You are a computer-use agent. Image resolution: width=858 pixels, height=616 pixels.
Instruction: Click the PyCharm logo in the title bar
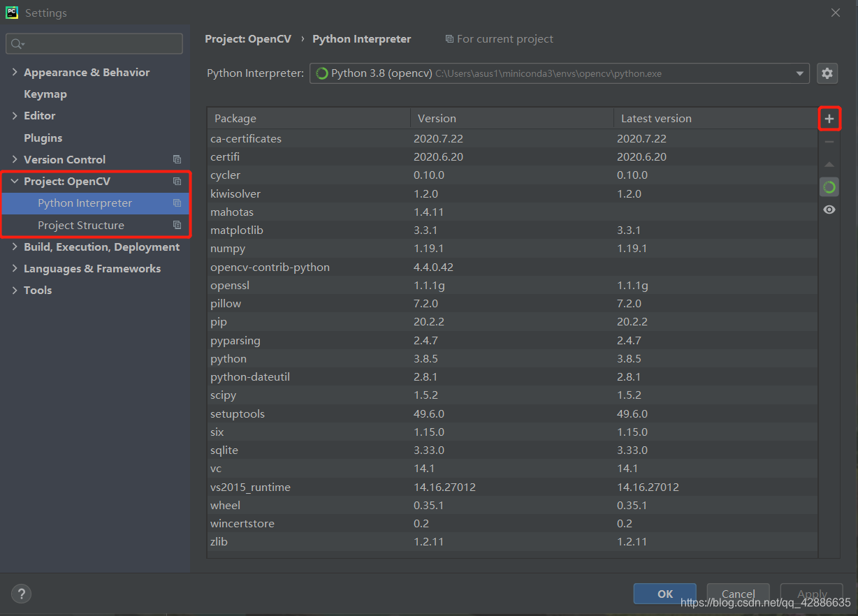point(12,12)
